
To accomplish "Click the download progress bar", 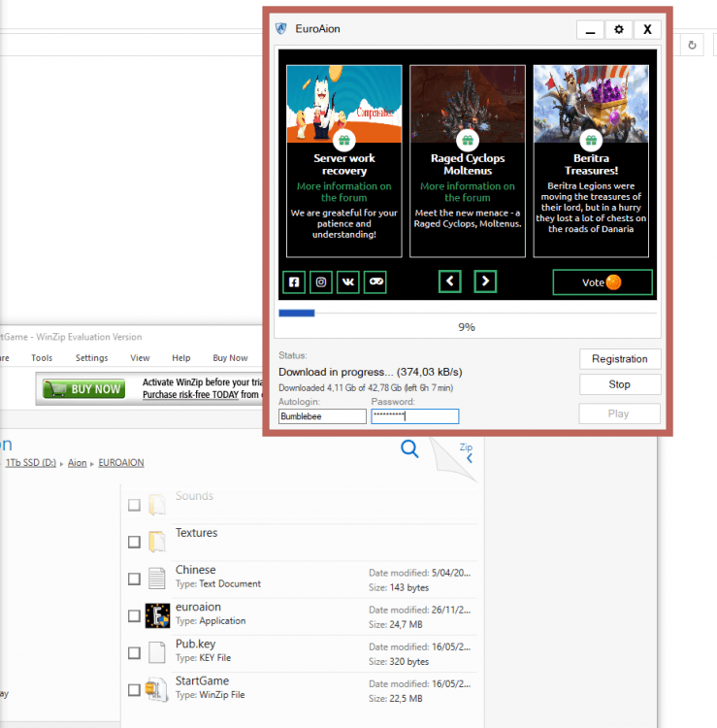I will pyautogui.click(x=467, y=313).
